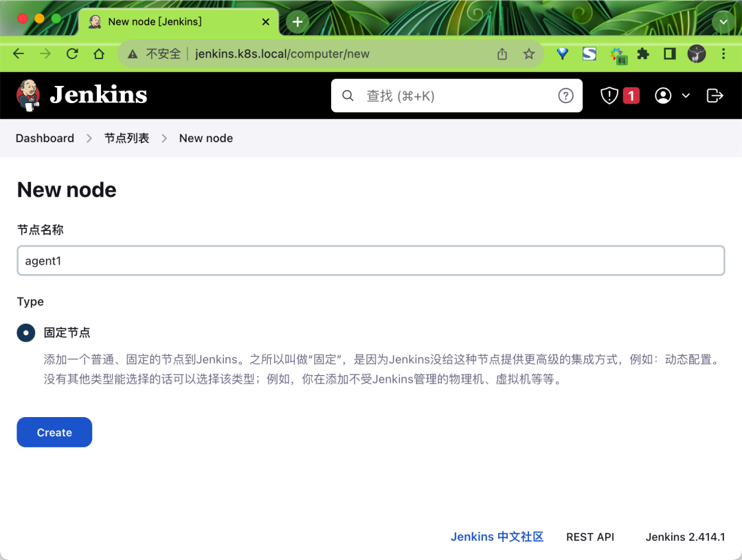
Task: Close the New node [Jenkins] tab
Action: [x=265, y=22]
